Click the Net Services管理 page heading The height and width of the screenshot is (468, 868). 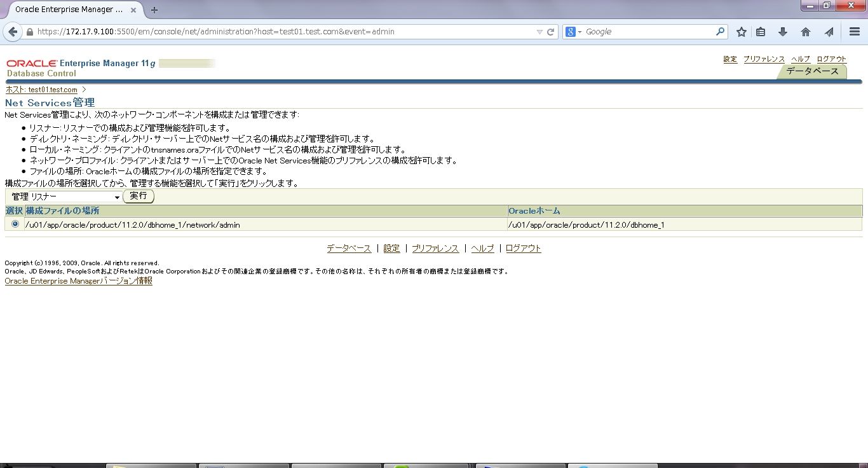tap(50, 103)
